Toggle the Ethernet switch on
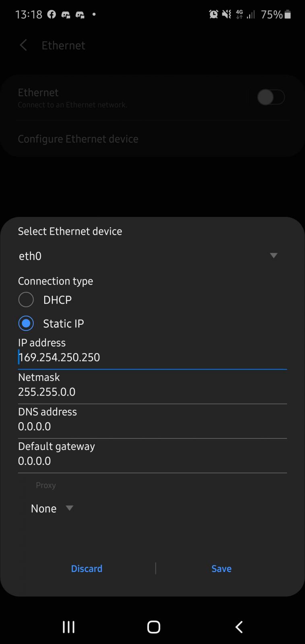The height and width of the screenshot is (644, 305). click(271, 97)
